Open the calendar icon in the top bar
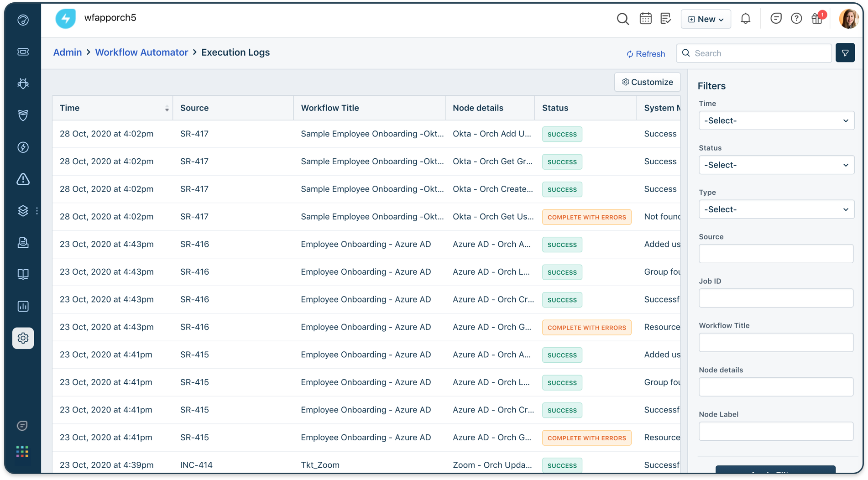868x480 pixels. [x=645, y=18]
